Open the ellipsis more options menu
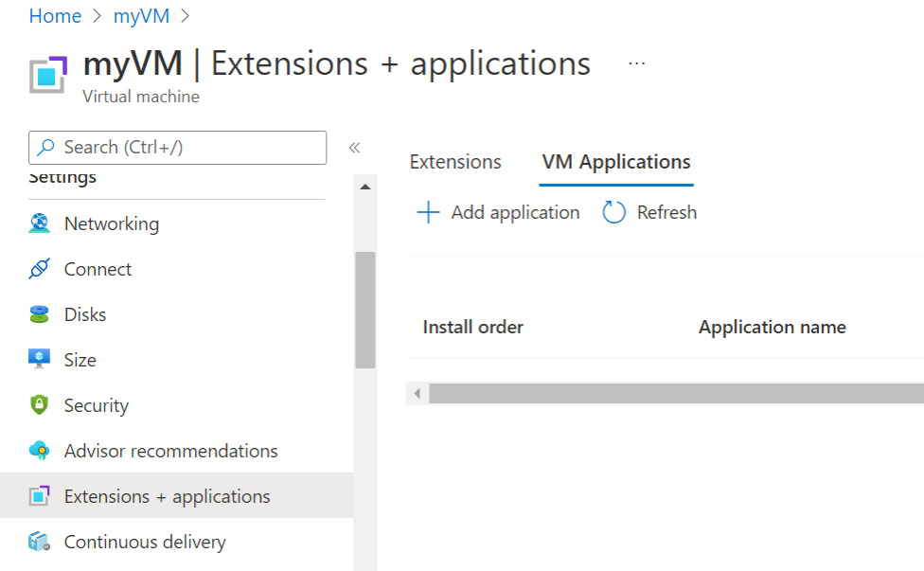Screen dimensions: 924x571 (636, 64)
